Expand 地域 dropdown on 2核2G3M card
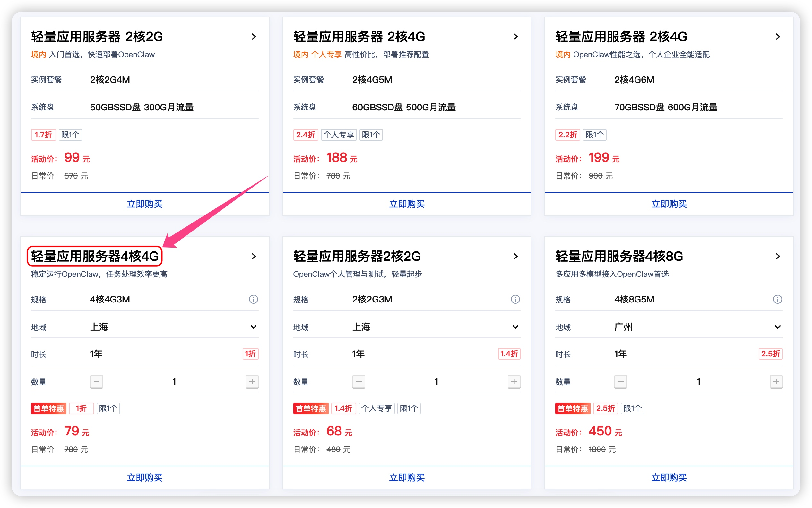Screen dimensions: 812x508 [515, 327]
